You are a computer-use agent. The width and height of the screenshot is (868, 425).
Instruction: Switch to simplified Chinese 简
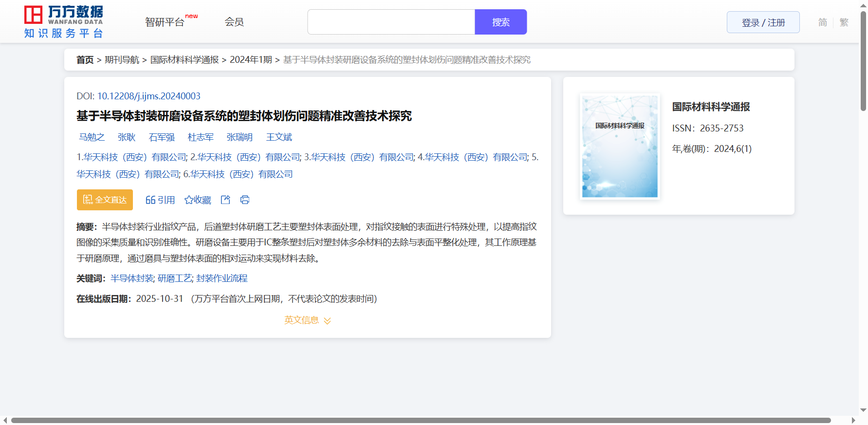point(822,22)
